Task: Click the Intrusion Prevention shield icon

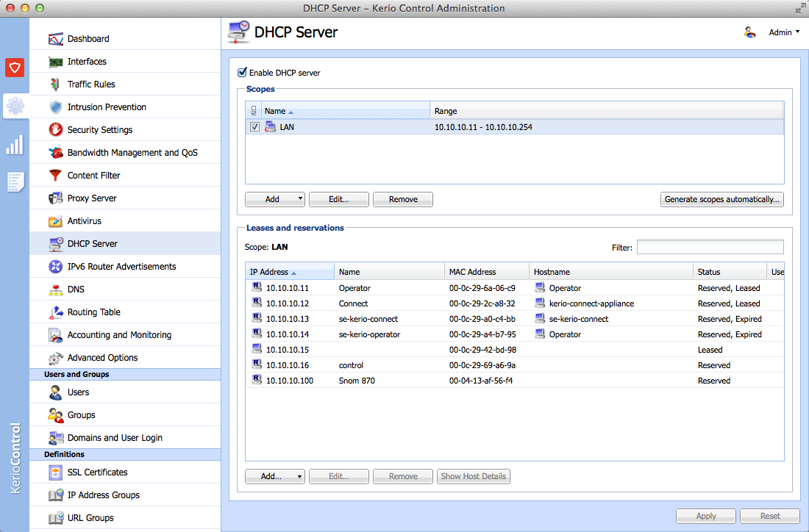Action: pos(56,107)
